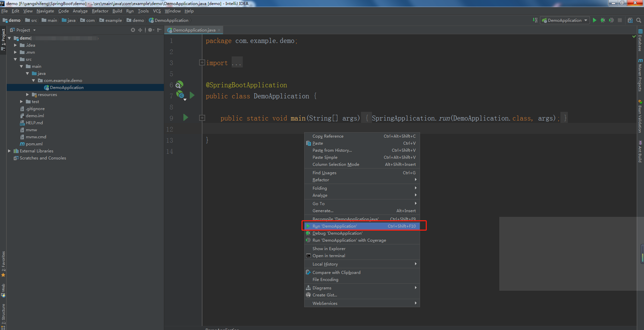Open Local History submenu
The image size is (644, 330).
(x=362, y=264)
